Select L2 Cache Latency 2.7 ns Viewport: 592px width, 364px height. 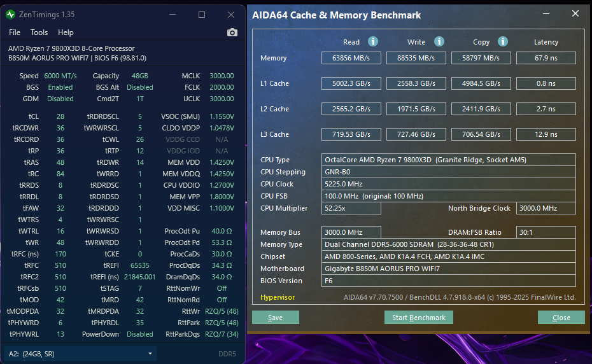[x=546, y=109]
